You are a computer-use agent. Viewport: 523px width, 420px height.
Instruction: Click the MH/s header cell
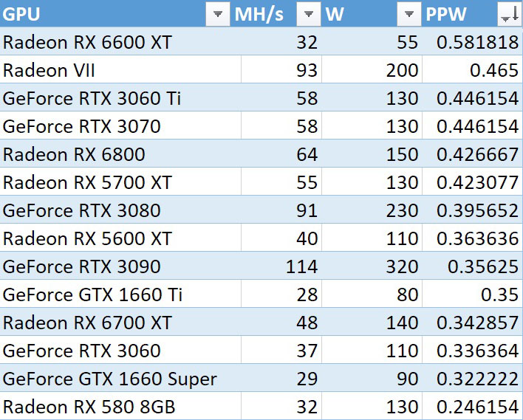276,14
